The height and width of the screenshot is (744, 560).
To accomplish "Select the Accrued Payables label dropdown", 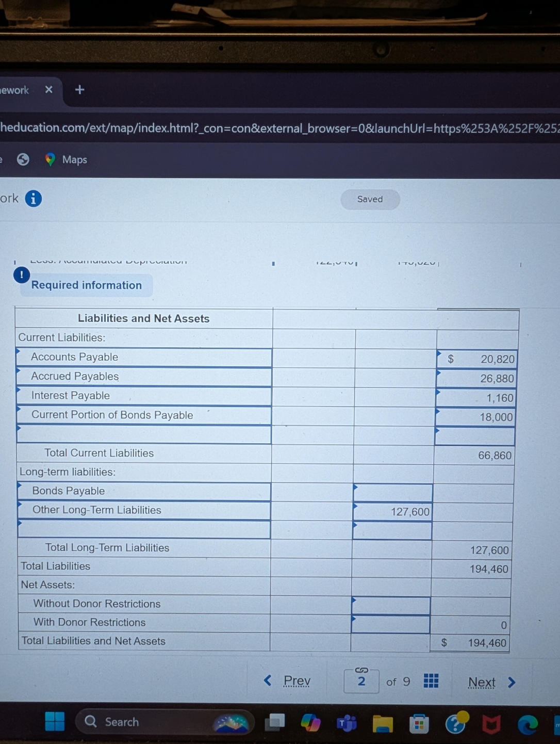I will pyautogui.click(x=144, y=377).
